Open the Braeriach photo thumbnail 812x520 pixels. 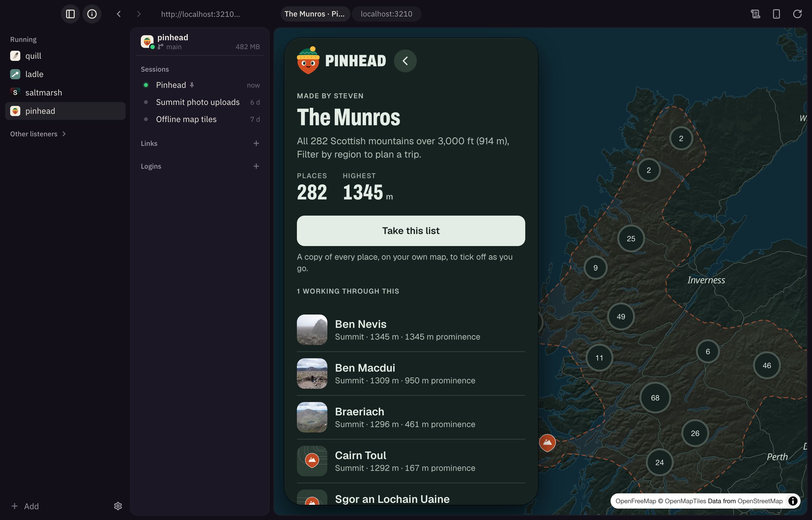312,417
